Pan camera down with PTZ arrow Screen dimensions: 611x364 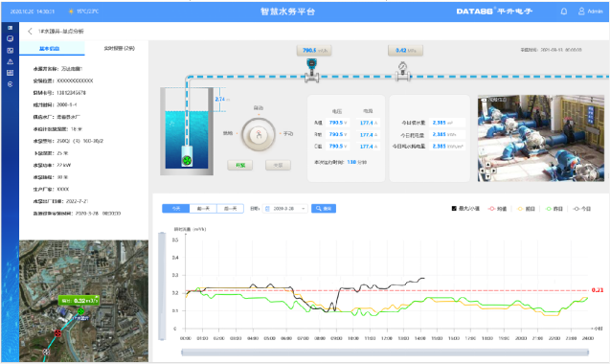coord(487,176)
